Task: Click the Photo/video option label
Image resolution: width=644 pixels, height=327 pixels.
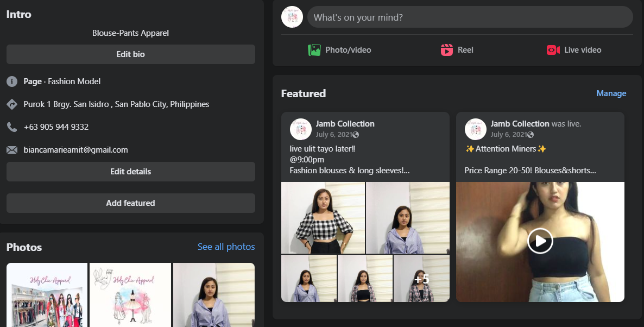Action: click(x=348, y=50)
